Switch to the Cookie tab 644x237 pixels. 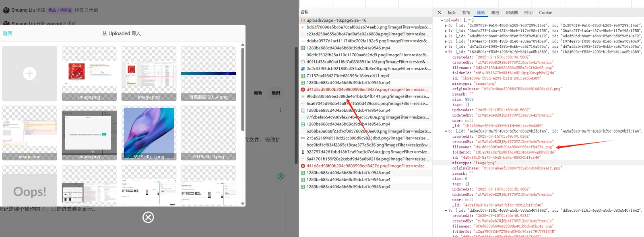pos(545,12)
